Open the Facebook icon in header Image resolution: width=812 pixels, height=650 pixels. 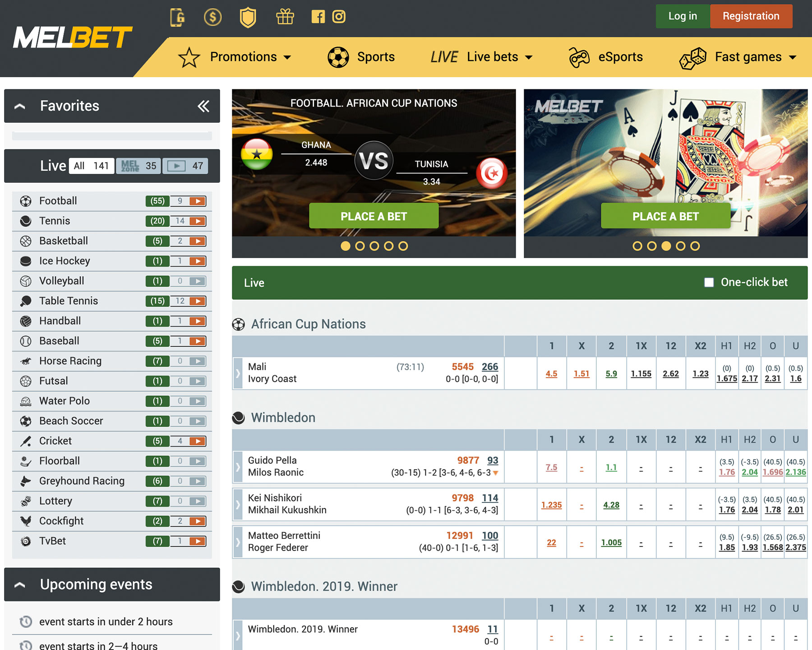click(x=318, y=17)
